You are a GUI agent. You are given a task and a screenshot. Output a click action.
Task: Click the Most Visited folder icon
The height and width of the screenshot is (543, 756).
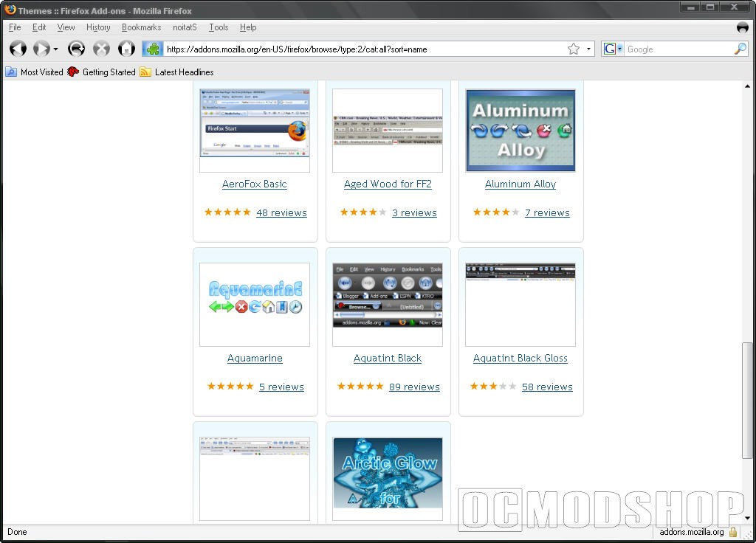point(11,72)
